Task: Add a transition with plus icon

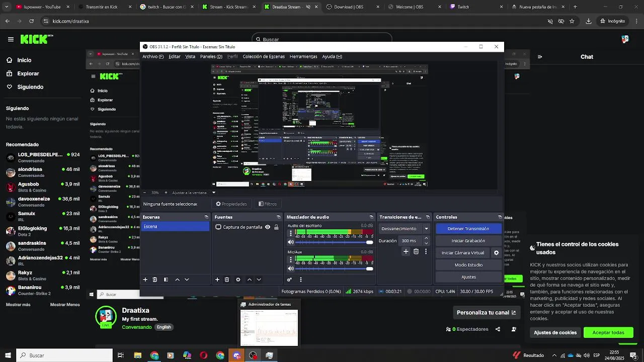Action: 406,251
